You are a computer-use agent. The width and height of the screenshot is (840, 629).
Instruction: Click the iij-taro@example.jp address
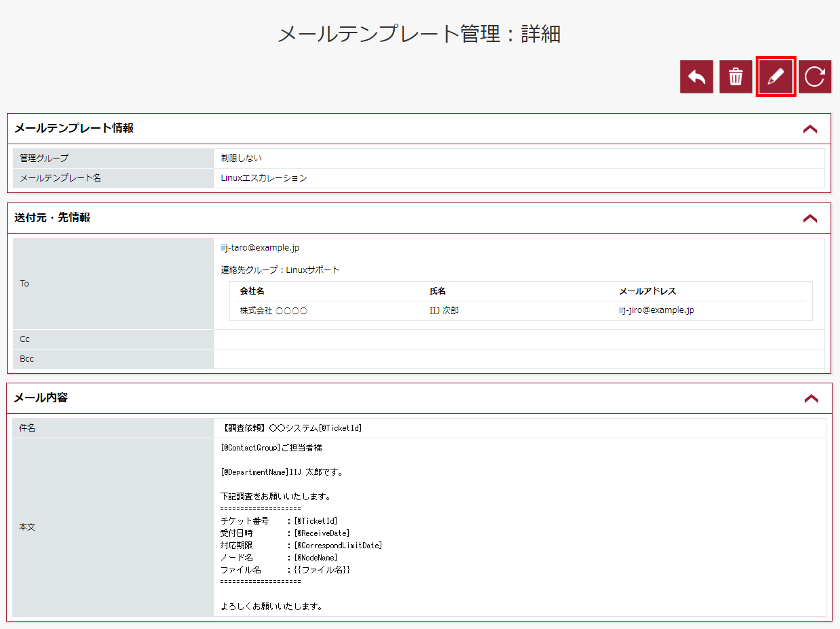pyautogui.click(x=260, y=248)
